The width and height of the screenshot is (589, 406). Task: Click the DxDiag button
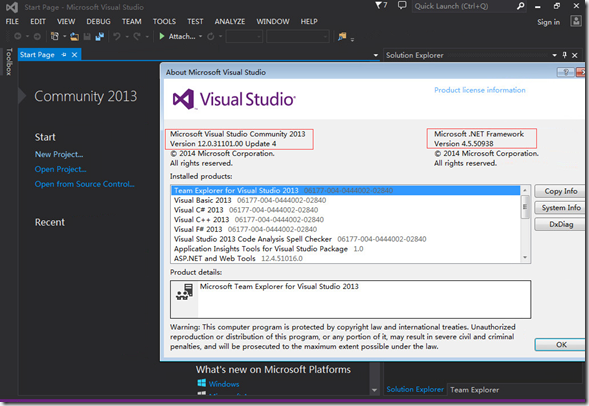tap(560, 224)
